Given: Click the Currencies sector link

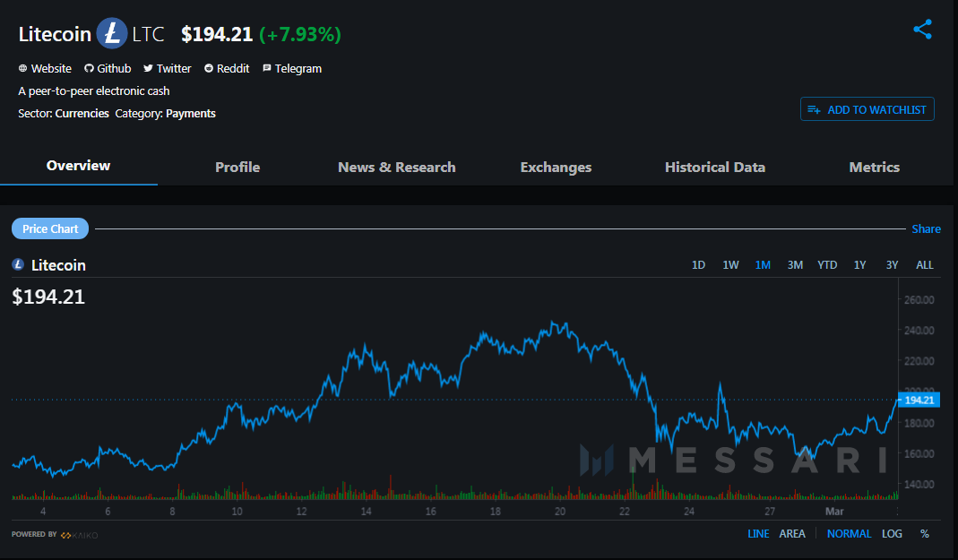Looking at the screenshot, I should pos(82,114).
